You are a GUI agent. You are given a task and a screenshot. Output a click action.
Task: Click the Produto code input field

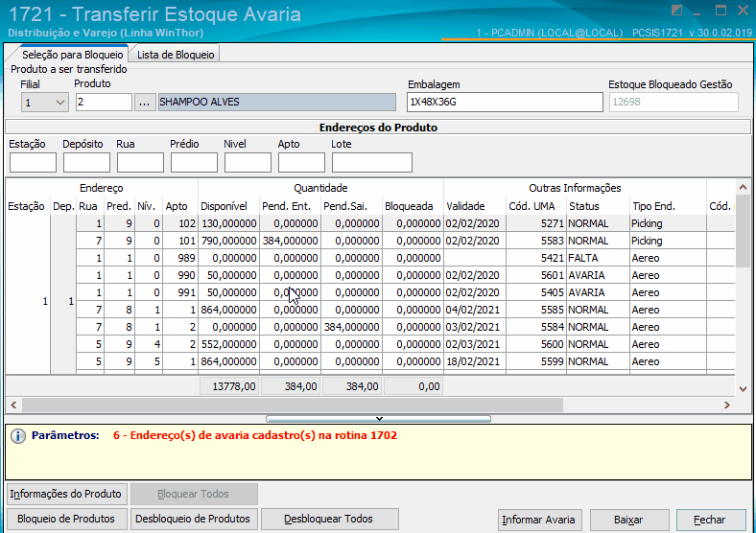pyautogui.click(x=104, y=103)
